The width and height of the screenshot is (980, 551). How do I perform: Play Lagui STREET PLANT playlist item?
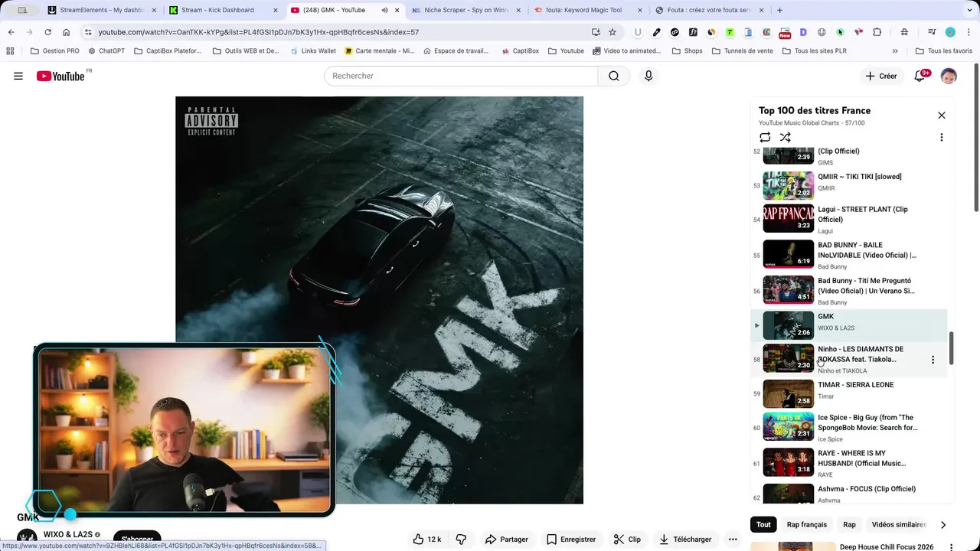(850, 219)
